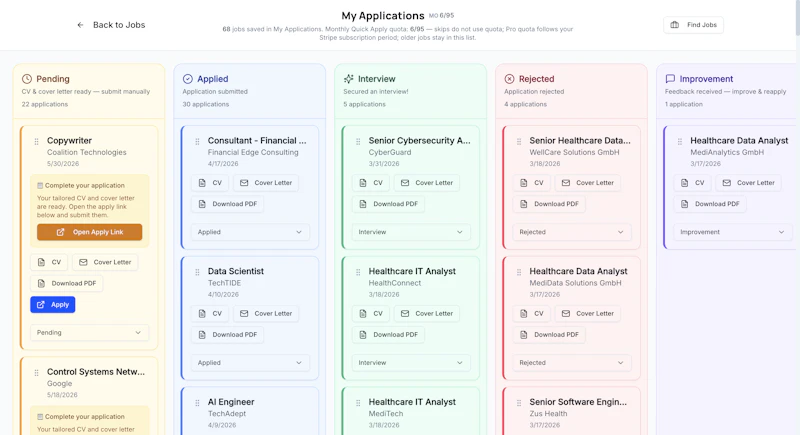Click the 'AI Engineer' job title
Image resolution: width=800 pixels, height=435 pixels.
pyautogui.click(x=231, y=402)
